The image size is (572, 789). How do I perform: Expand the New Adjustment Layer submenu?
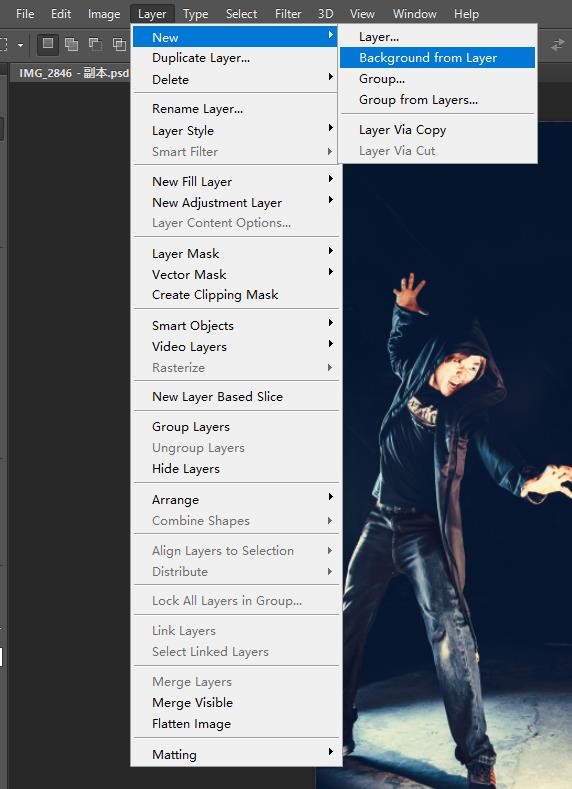point(235,202)
